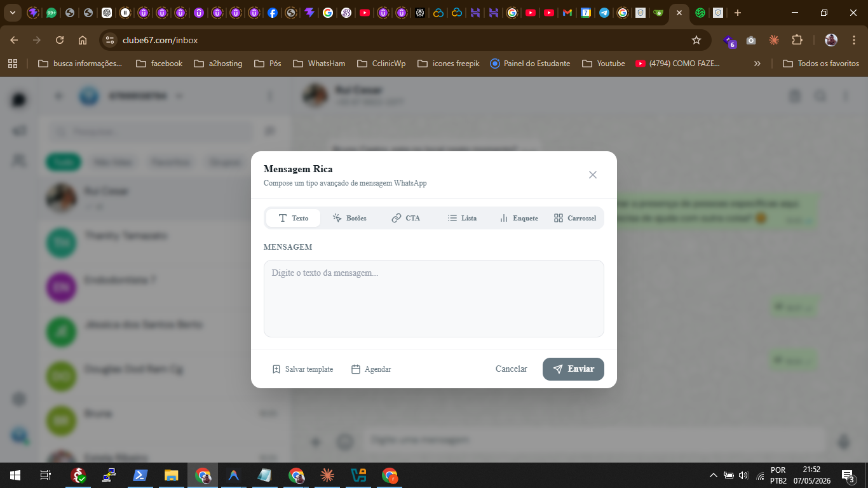Bookmark this page with the star
Viewport: 868px width, 488px height.
point(696,40)
